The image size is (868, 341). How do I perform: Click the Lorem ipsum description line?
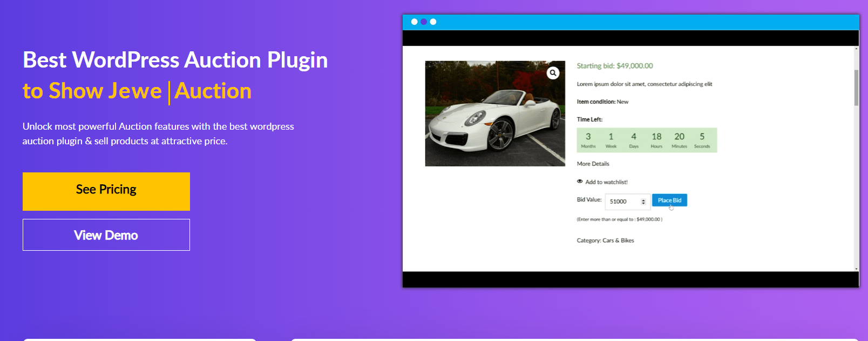pos(645,84)
